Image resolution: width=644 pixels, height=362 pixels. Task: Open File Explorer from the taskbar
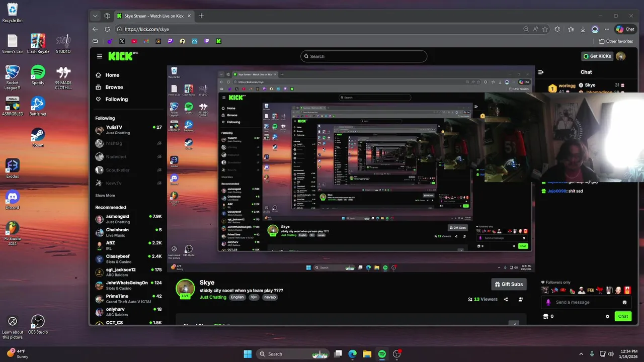(x=367, y=354)
